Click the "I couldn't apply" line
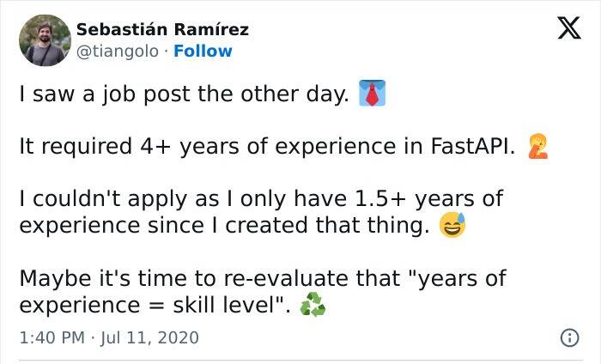This screenshot has width=601, height=364. 112,200
